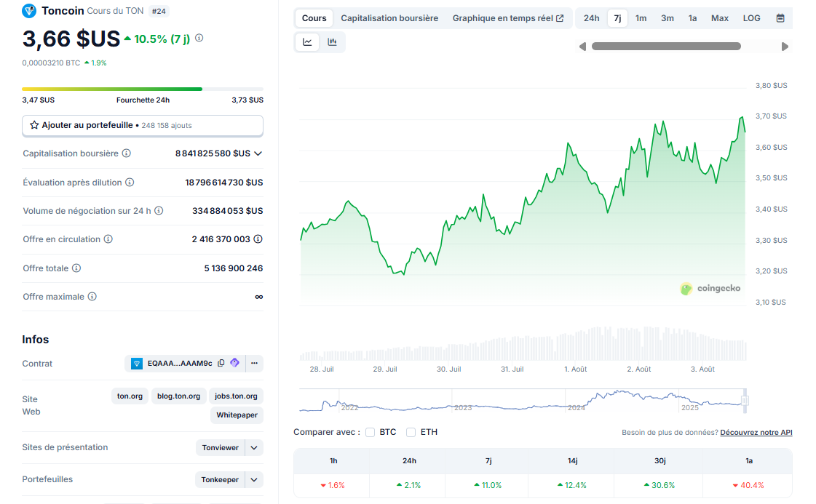The height and width of the screenshot is (504, 816).
Task: Switch to candlestick chart view
Action: pos(332,42)
